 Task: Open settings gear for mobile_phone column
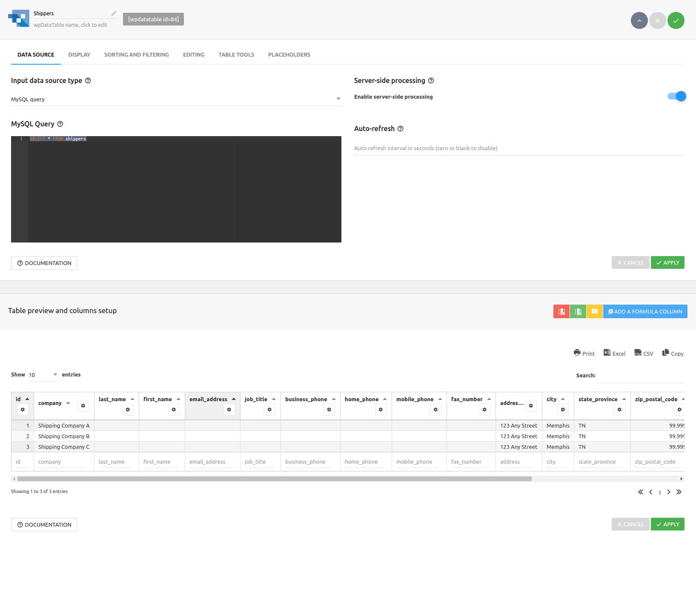(435, 410)
